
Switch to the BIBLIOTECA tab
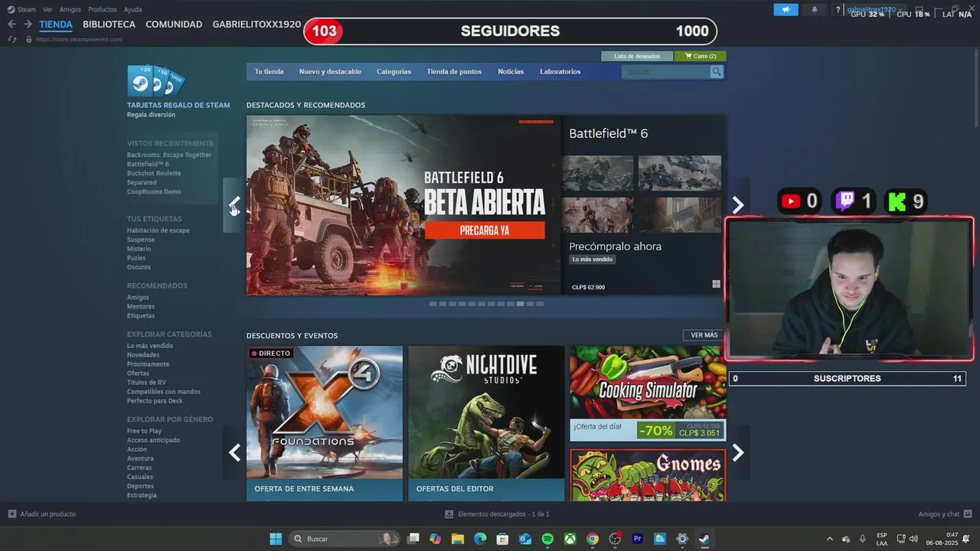109,24
